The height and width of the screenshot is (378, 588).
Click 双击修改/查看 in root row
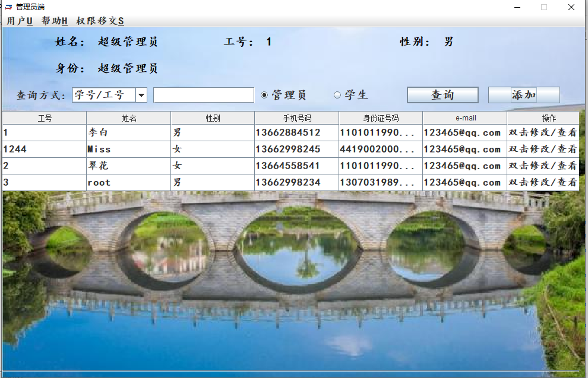543,182
